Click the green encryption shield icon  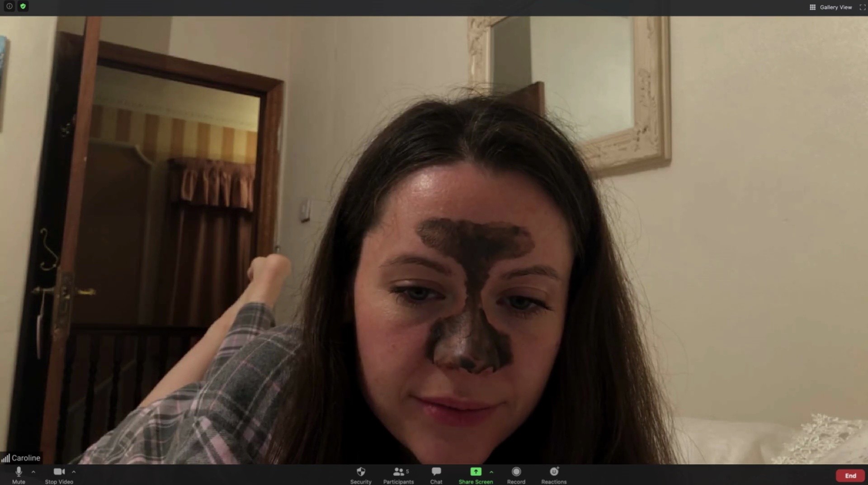23,6
